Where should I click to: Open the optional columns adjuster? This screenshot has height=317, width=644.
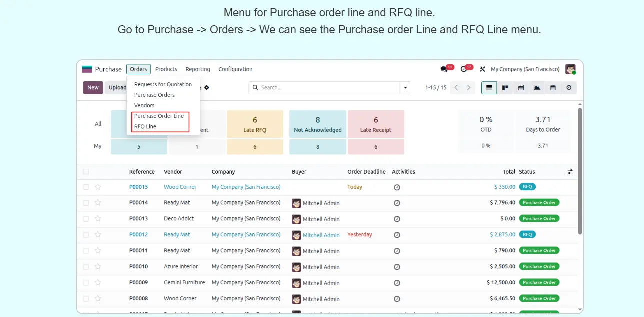570,172
